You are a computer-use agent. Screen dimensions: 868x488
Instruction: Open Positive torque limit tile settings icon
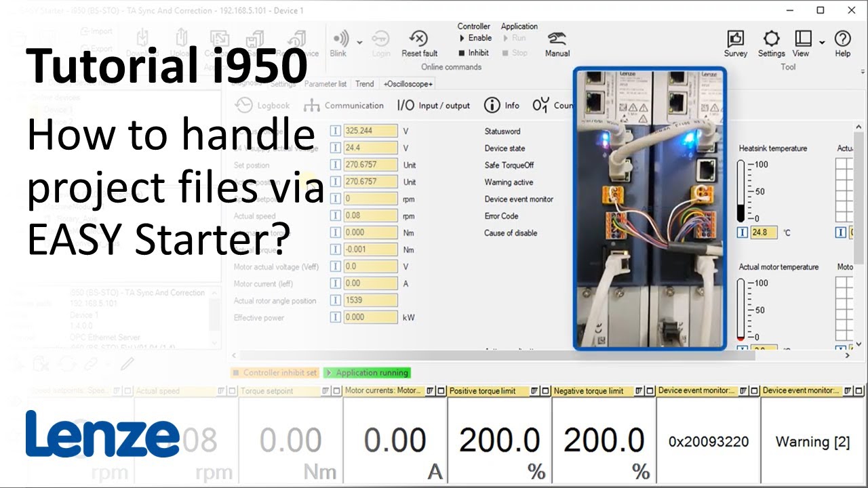tap(534, 391)
